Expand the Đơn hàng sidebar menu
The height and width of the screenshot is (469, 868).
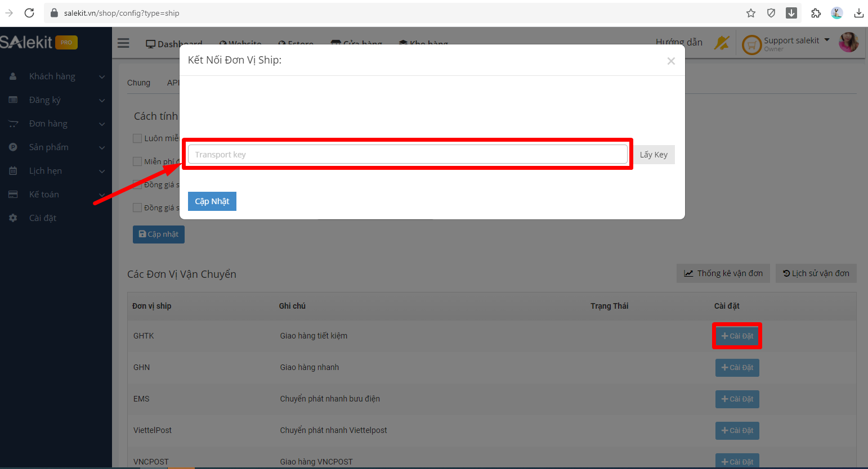pyautogui.click(x=102, y=124)
